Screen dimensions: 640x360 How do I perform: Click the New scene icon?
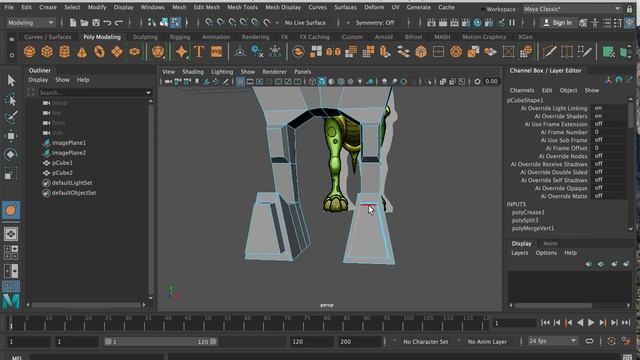(x=73, y=23)
